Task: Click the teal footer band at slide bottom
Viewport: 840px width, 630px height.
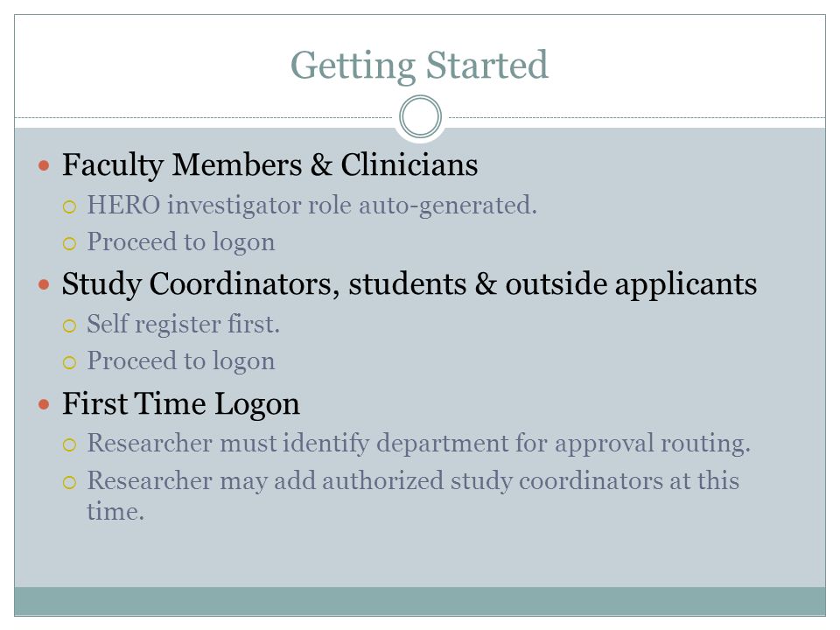Action: coord(420,601)
